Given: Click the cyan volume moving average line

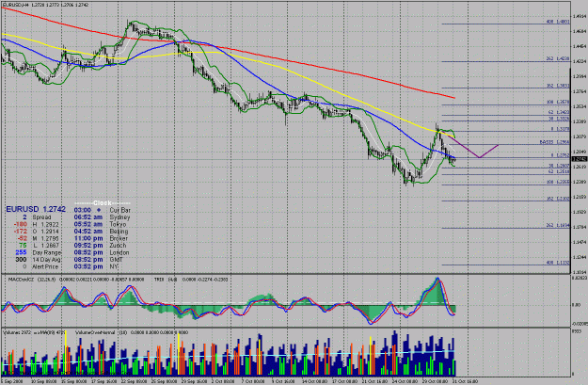Looking at the screenshot, I should click(229, 356).
